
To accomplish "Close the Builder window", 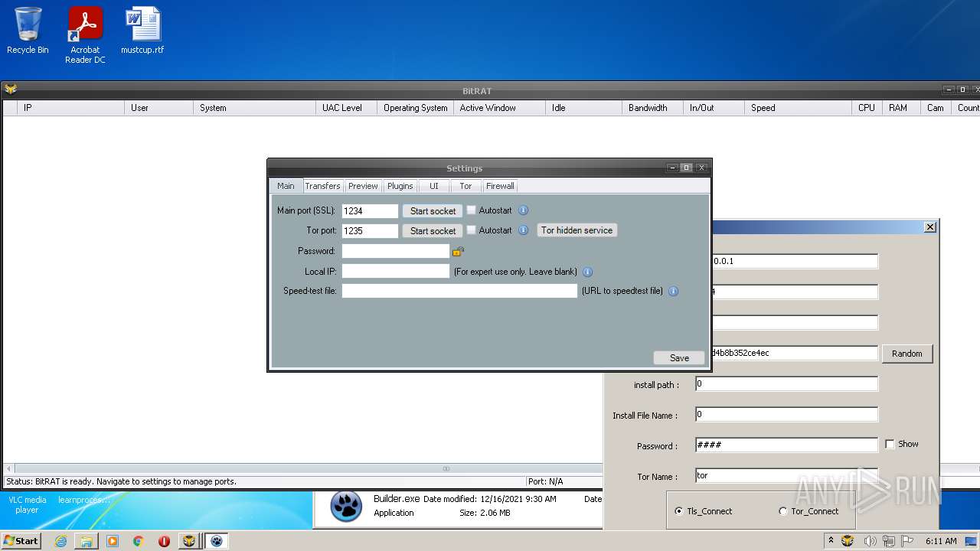I will pos(929,227).
